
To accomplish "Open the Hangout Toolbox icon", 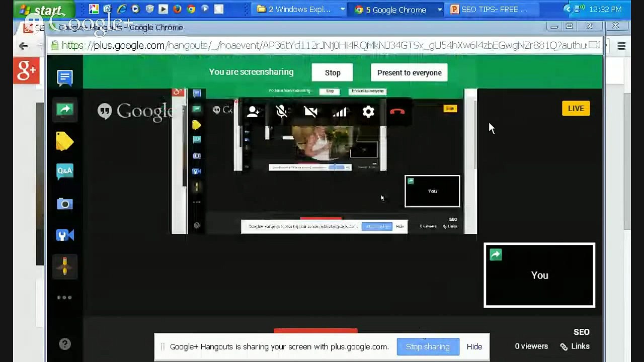I will tap(64, 235).
